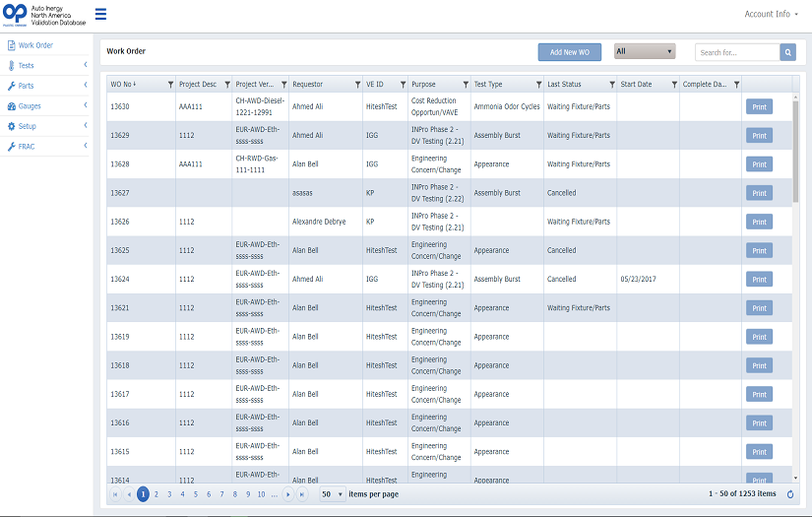Open the items per page dropdown

tap(333, 494)
